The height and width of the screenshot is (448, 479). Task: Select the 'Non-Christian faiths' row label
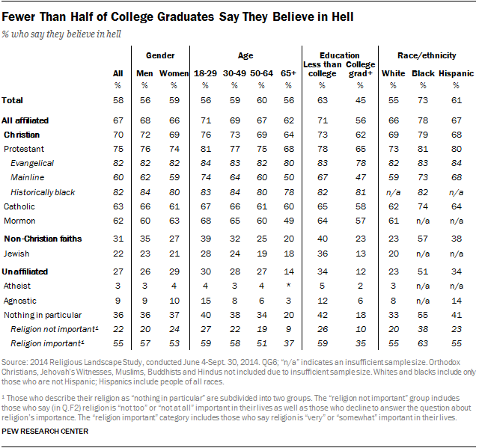click(x=42, y=239)
